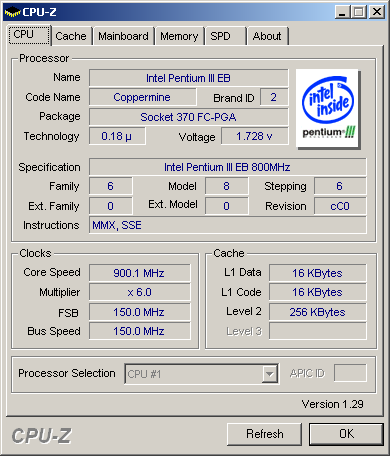
Task: Click the Processor Selection label
Action: tap(67, 373)
